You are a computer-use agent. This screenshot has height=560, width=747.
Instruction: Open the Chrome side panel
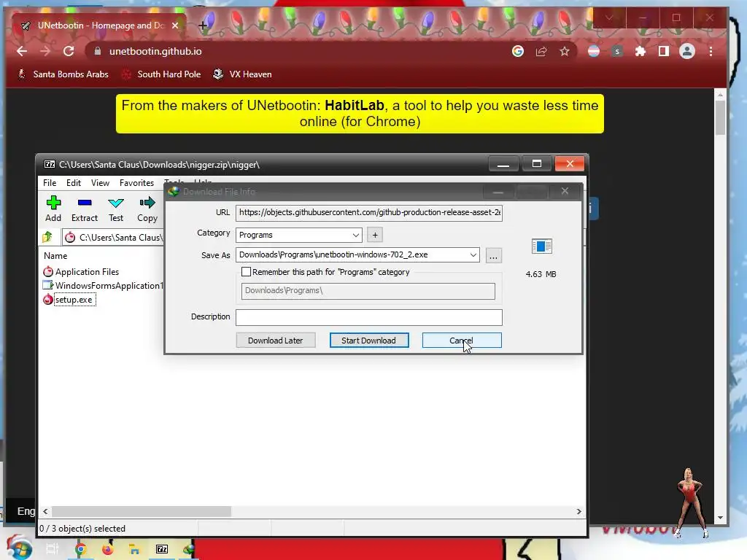click(664, 52)
